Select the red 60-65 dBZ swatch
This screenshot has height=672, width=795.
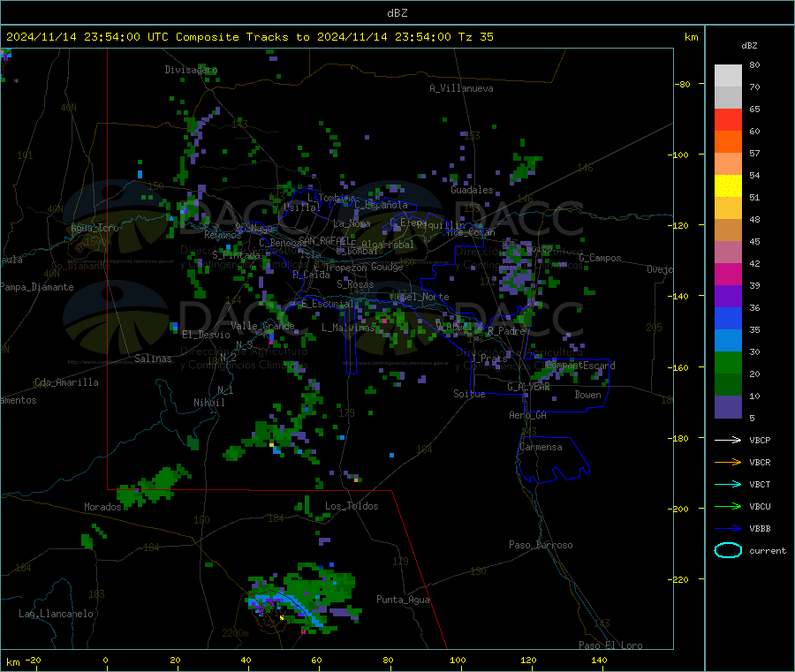tap(728, 119)
